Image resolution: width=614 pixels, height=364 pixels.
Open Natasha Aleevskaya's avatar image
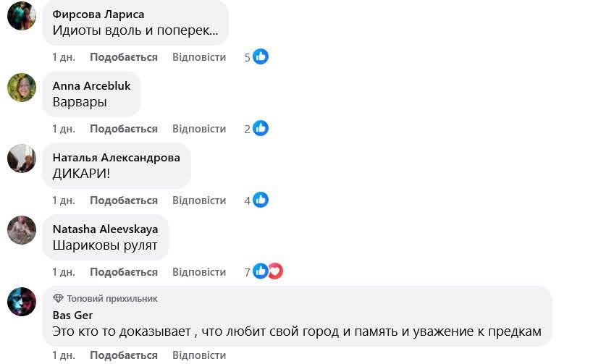22,231
